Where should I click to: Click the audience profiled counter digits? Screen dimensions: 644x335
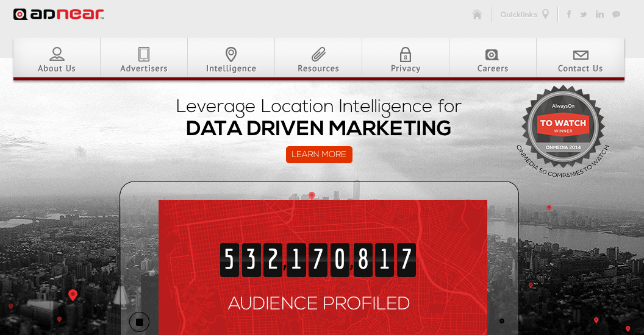pos(318,260)
